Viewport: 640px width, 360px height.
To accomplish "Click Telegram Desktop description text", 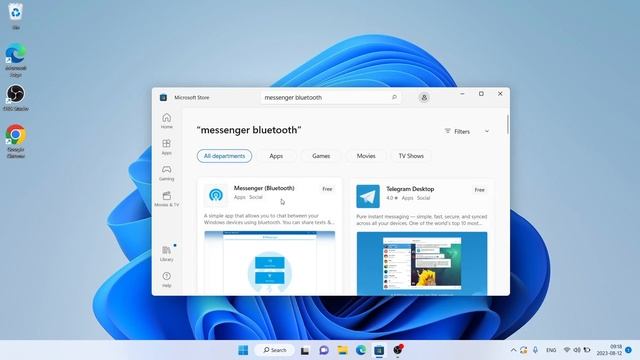I will [x=422, y=220].
